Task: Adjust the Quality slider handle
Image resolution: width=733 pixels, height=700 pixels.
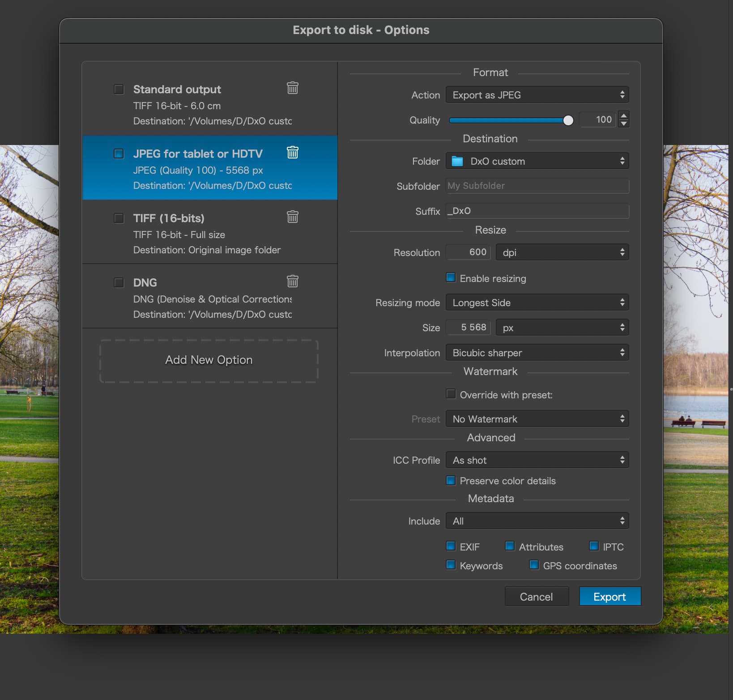Action: pos(568,120)
